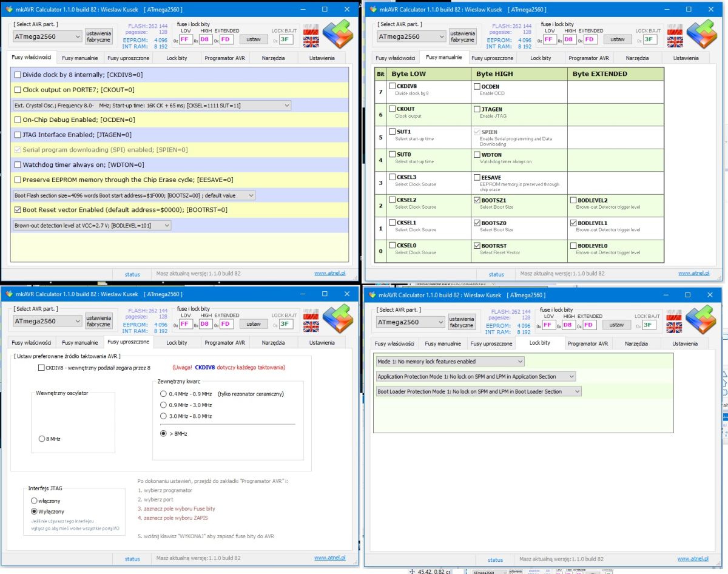Open the Application Protection Mode 1 dropdown

tap(476, 377)
